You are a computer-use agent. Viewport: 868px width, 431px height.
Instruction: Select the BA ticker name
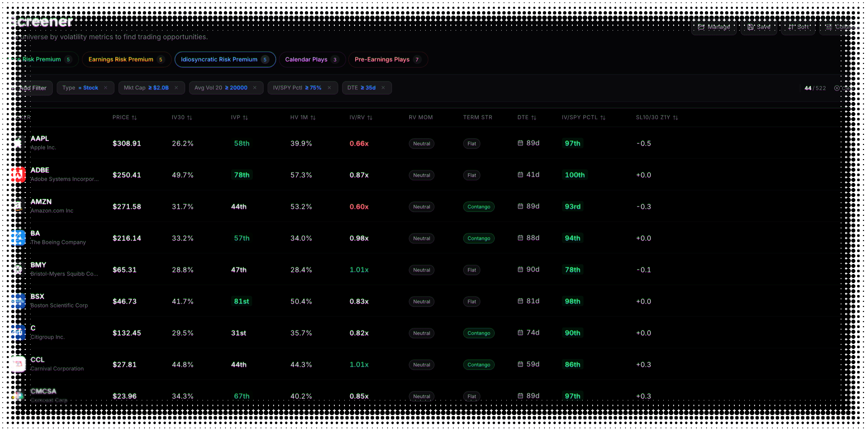pos(35,234)
